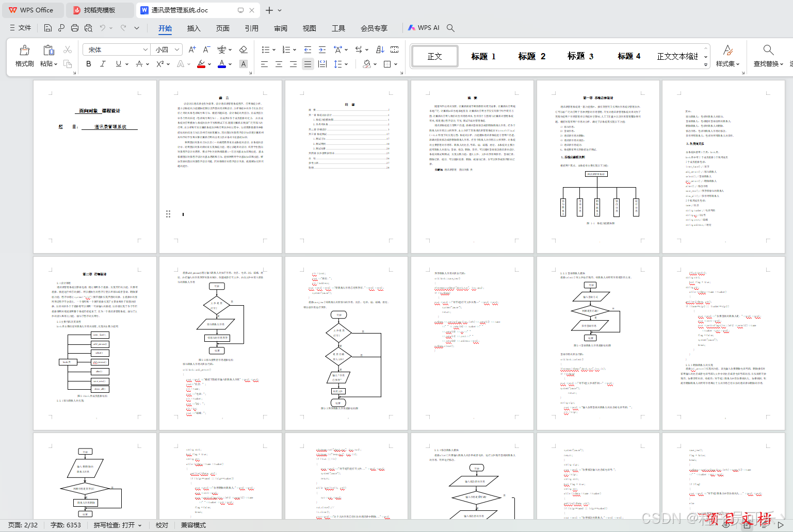The width and height of the screenshot is (793, 532).
Task: Toggle Italic formatting
Action: [103, 64]
